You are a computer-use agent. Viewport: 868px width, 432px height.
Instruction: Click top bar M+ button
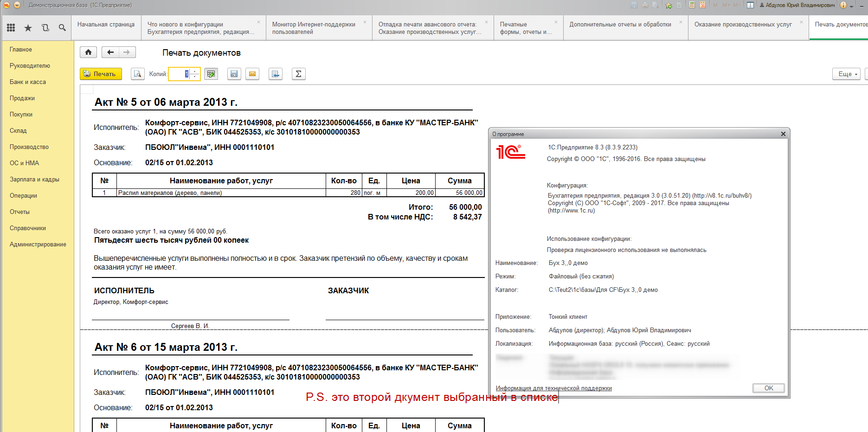pyautogui.click(x=726, y=5)
